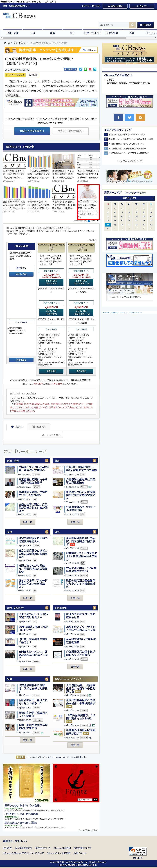Image resolution: width=157 pixels, height=868 pixels.
Task: Switch to the コメント tab
Action: tap(17, 427)
